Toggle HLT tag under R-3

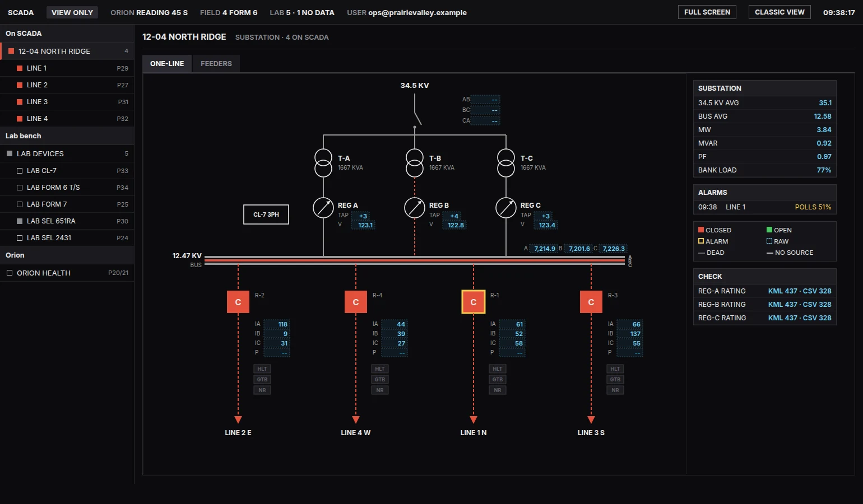click(615, 369)
